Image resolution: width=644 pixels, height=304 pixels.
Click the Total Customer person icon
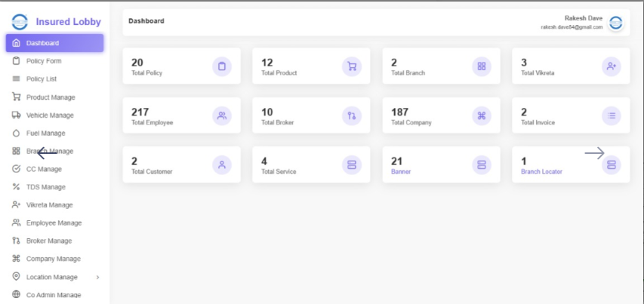pos(222,165)
